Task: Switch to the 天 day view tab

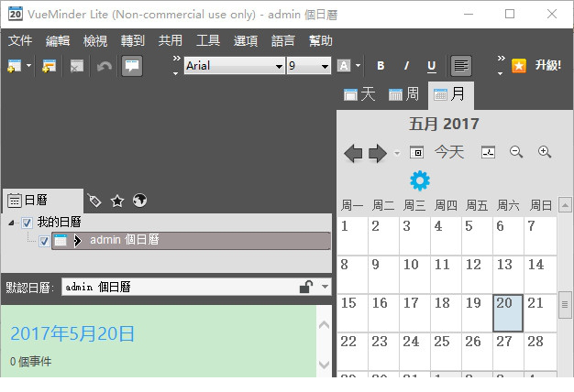Action: [359, 94]
